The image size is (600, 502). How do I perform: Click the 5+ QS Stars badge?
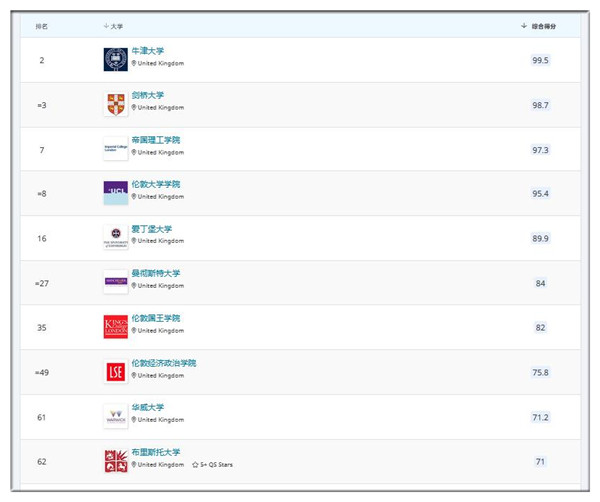(212, 465)
